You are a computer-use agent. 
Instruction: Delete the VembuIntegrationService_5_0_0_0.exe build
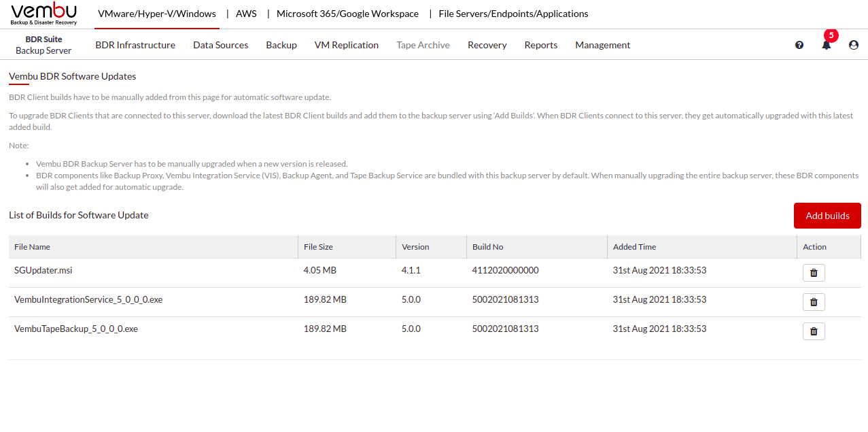point(814,302)
